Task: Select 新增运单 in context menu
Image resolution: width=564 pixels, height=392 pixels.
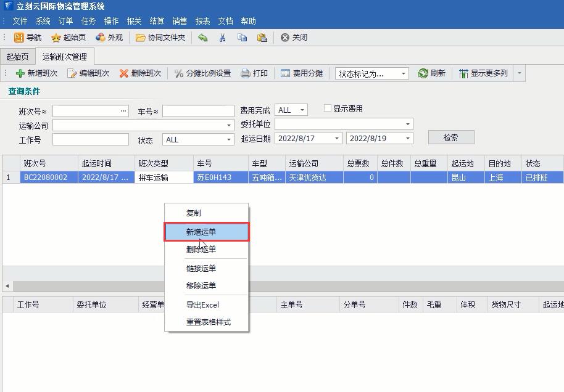Action: click(206, 232)
